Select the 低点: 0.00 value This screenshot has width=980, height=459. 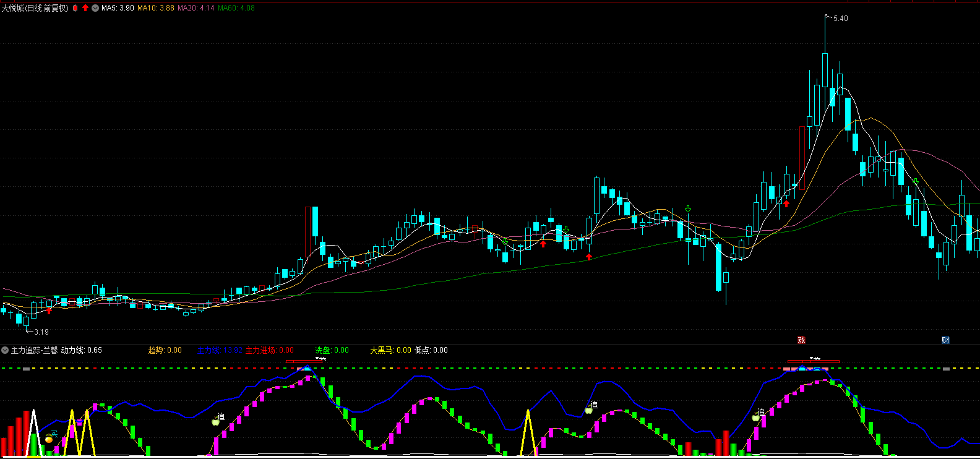point(431,350)
